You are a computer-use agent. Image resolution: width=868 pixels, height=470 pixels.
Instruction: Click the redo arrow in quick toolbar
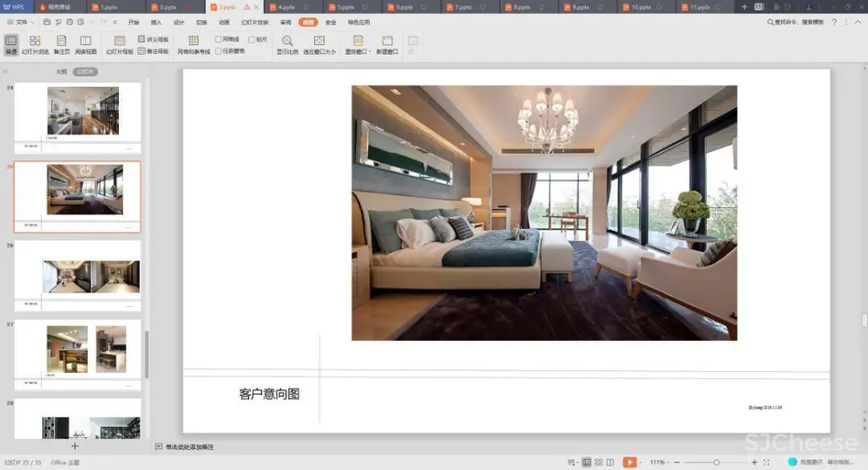103,23
